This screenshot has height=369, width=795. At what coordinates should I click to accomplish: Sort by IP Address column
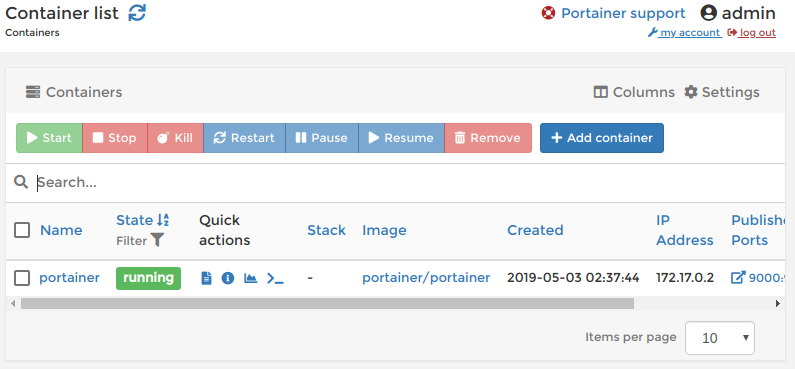coord(684,230)
